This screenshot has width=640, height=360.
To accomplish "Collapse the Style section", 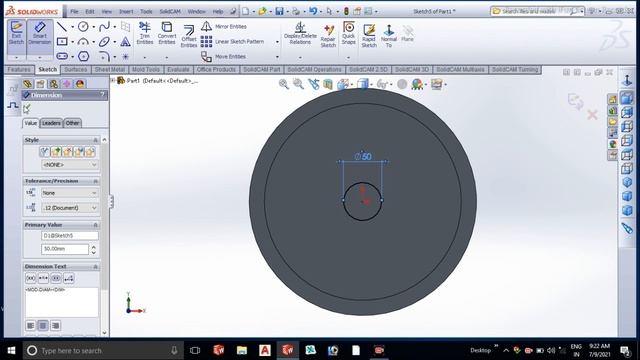I will click(x=96, y=140).
